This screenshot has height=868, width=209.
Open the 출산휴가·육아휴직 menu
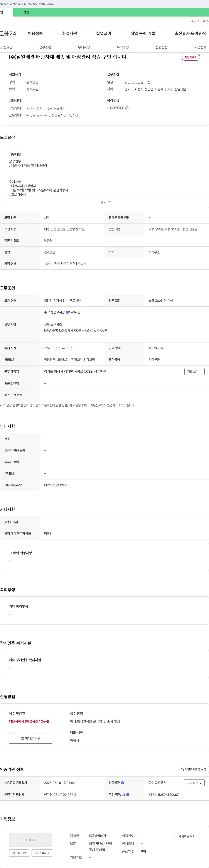click(190, 33)
